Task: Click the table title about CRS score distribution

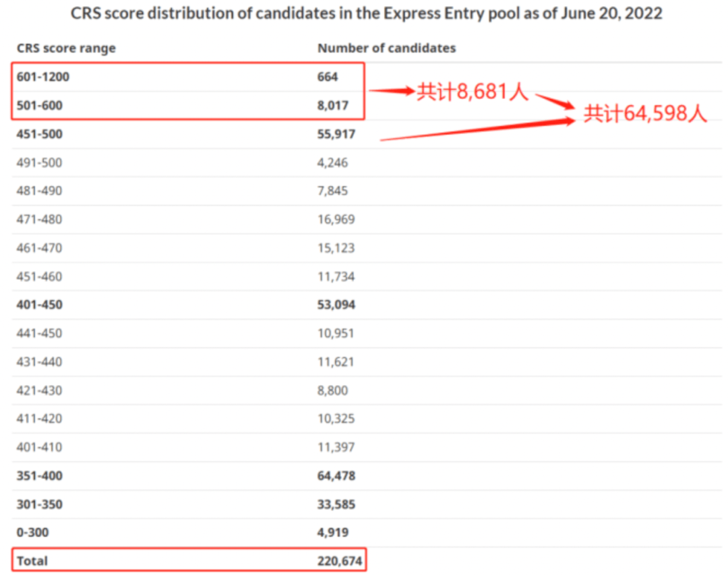Action: [366, 13]
